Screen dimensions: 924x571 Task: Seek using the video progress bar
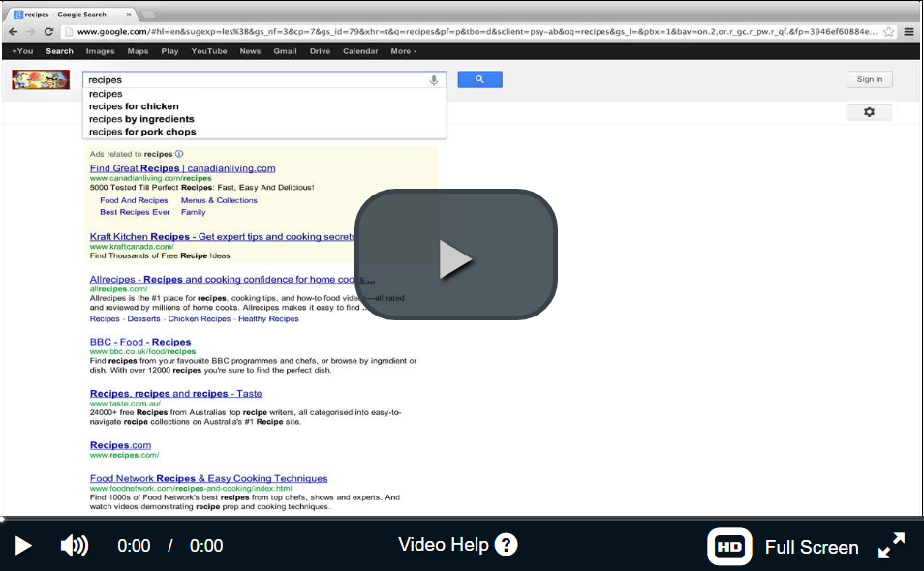point(462,519)
